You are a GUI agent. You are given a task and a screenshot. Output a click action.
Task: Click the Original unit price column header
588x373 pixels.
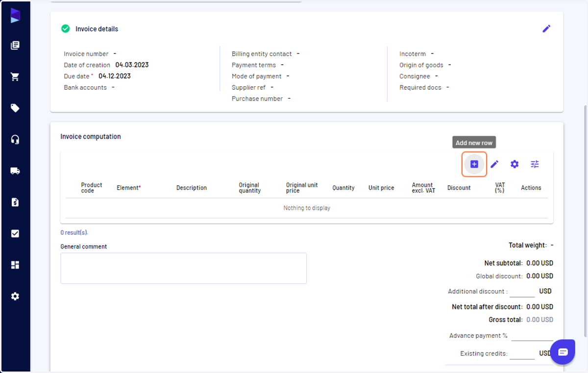tap(302, 188)
